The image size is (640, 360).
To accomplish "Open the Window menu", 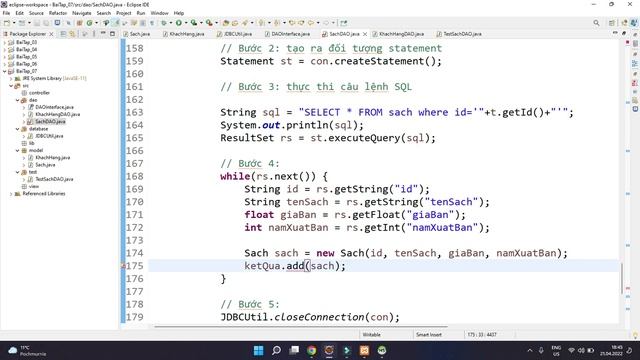I will tap(159, 13).
